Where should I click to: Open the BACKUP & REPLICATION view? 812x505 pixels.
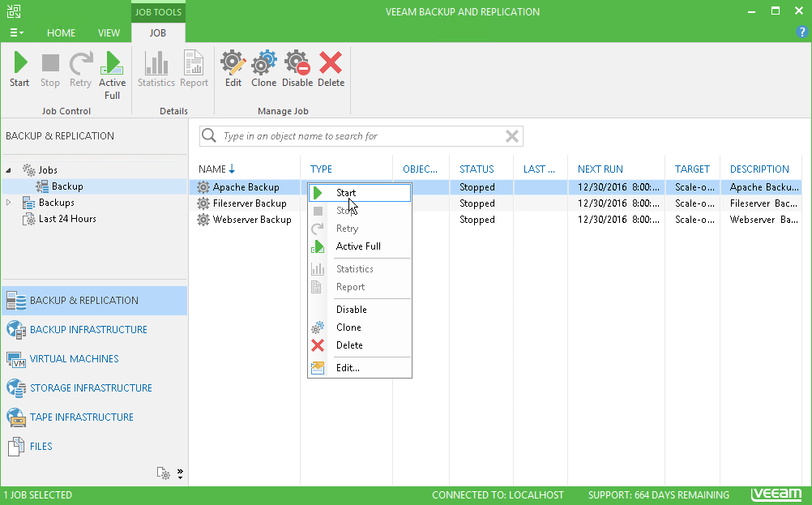(95, 301)
